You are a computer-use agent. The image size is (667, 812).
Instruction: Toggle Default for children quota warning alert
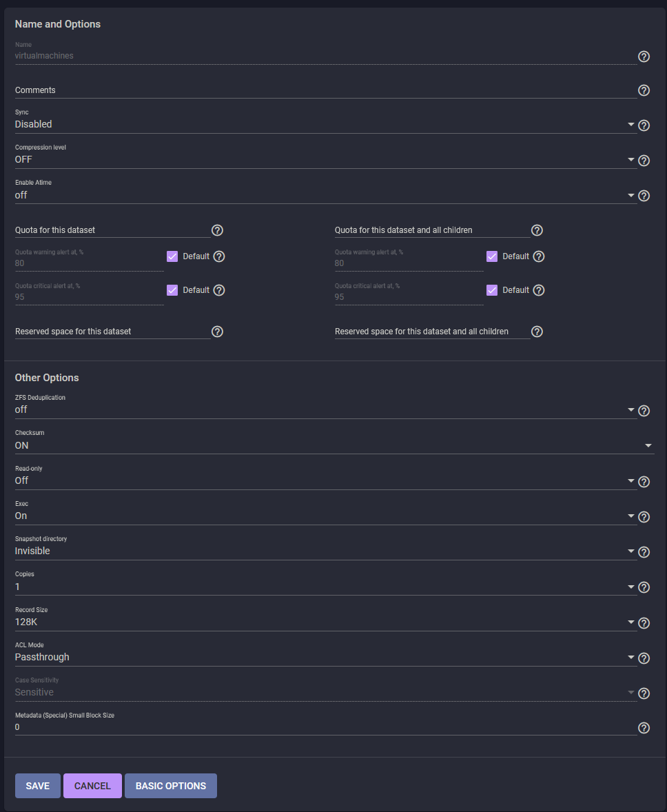tap(492, 256)
